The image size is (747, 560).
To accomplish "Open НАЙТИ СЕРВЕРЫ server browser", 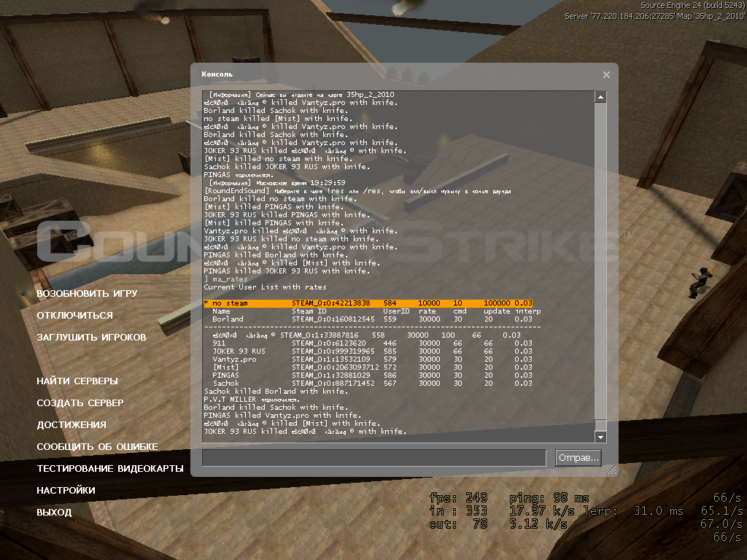I will (x=77, y=381).
